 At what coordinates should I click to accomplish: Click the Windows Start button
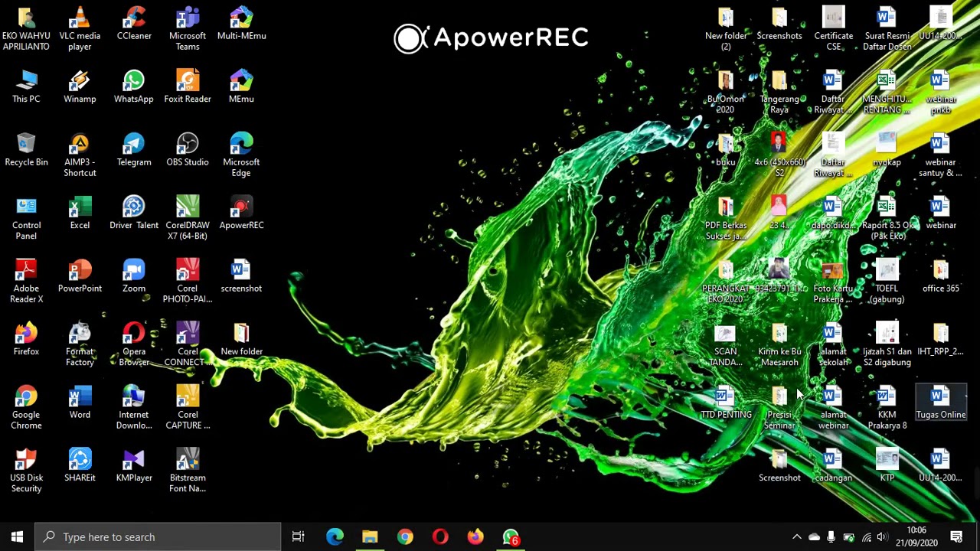pos(17,536)
